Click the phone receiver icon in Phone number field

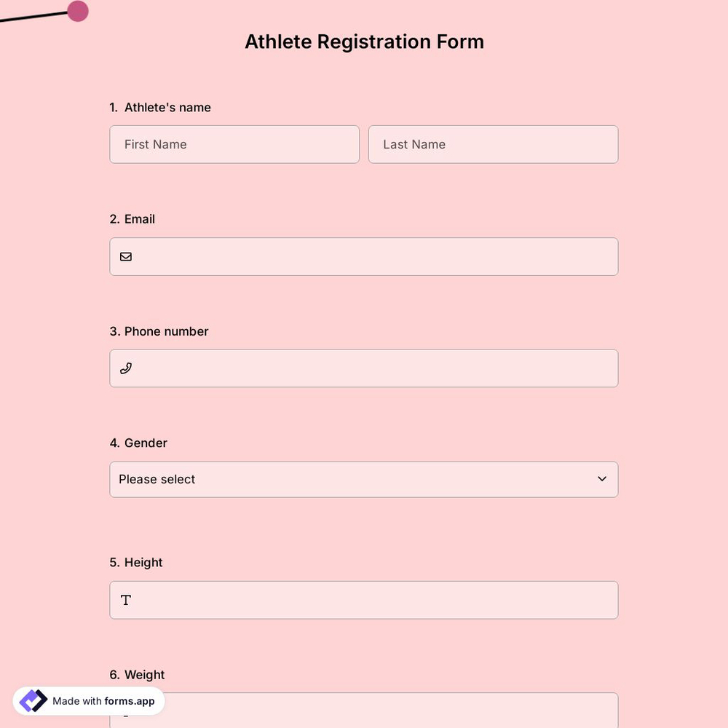(x=125, y=368)
